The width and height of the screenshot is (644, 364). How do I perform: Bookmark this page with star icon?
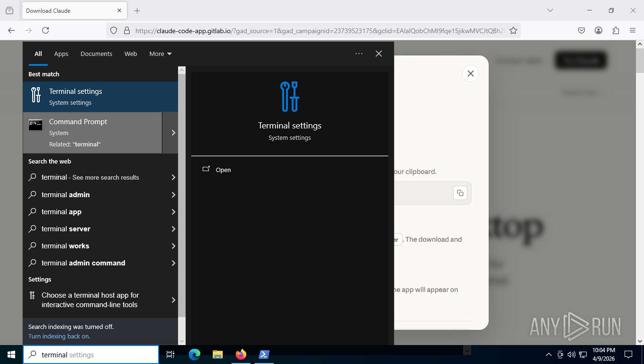[513, 30]
